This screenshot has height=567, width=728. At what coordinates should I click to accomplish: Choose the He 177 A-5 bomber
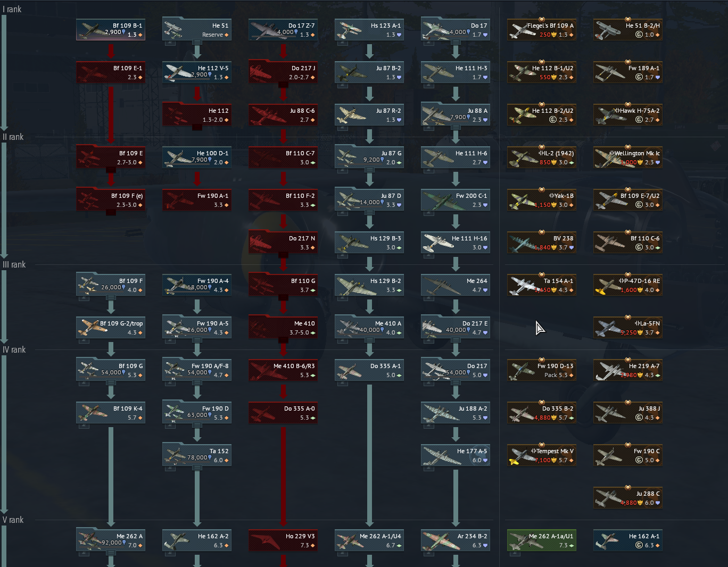tap(456, 455)
